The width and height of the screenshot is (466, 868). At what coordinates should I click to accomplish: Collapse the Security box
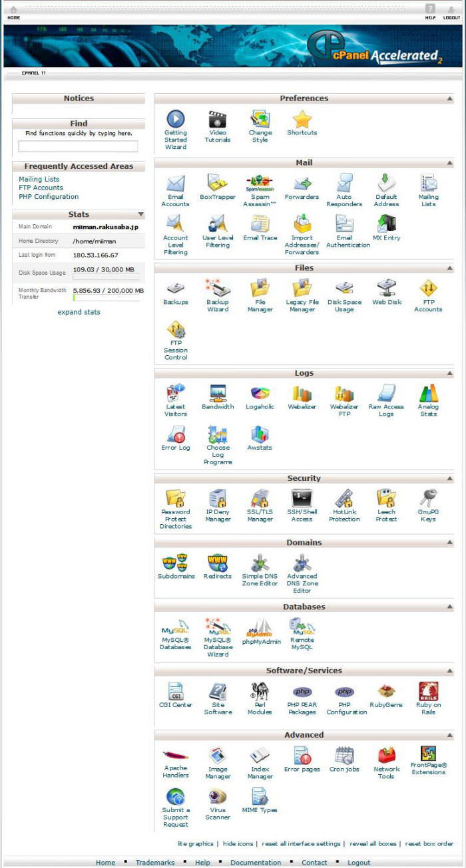pos(450,478)
